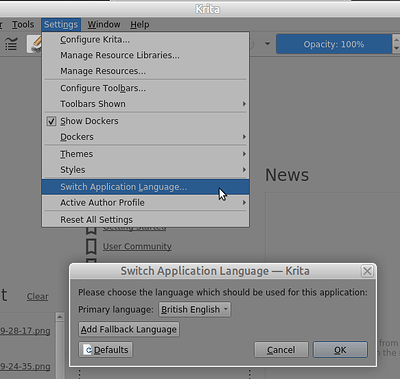Screen dimensions: 400x379
Task: Click Switch Application Language... menu item
Action: click(x=146, y=187)
